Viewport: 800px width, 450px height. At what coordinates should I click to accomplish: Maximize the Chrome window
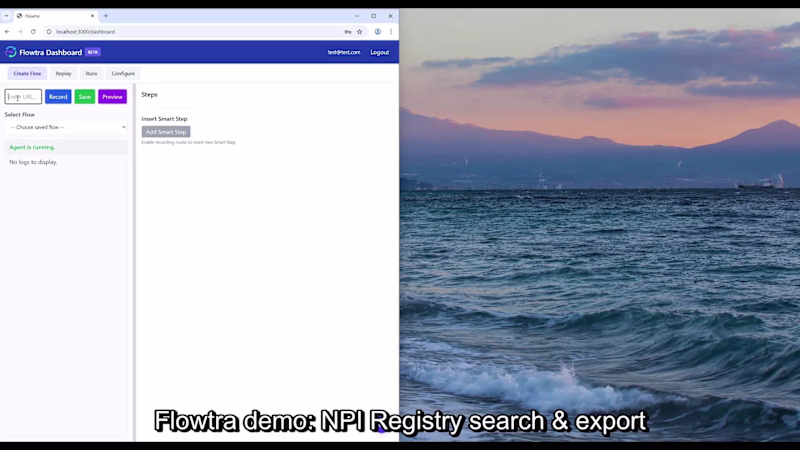373,16
